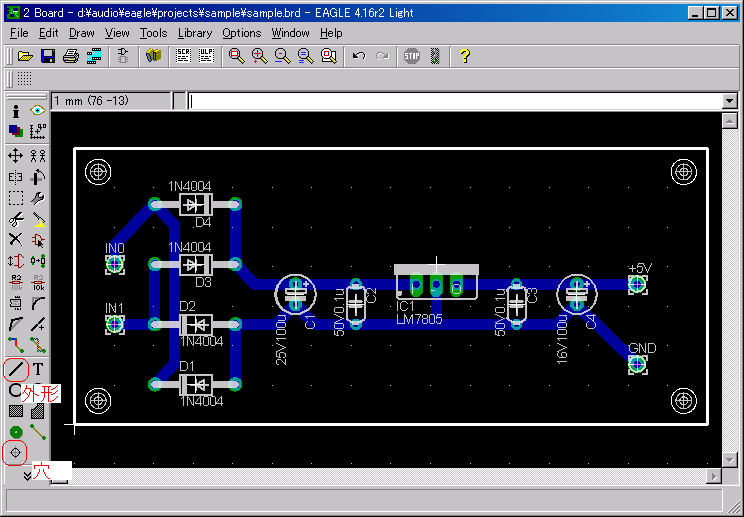Select the Hole tool

coord(16,452)
